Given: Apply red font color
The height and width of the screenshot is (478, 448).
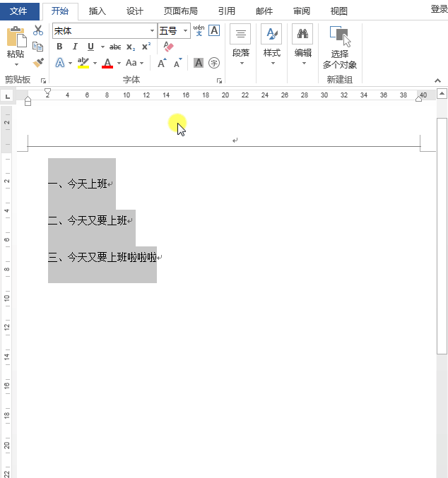Looking at the screenshot, I should [x=107, y=63].
